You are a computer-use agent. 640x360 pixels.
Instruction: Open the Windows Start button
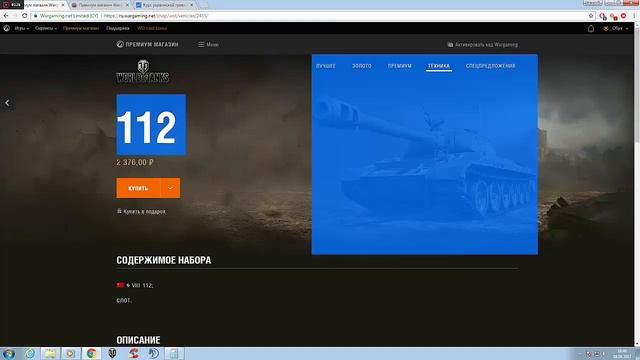(9, 353)
